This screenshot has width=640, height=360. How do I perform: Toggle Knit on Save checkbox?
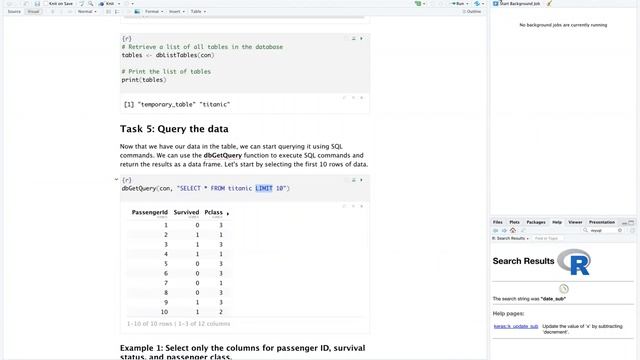click(x=46, y=4)
